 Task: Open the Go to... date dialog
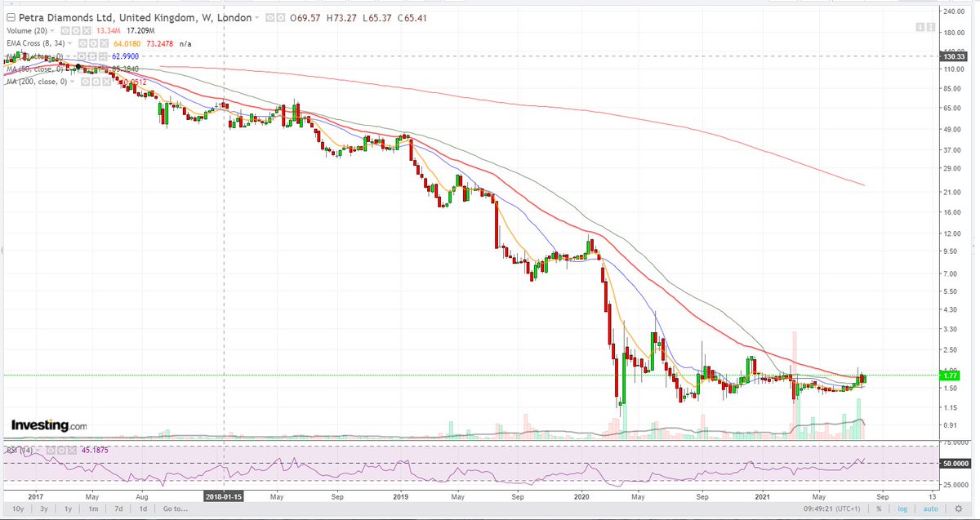pyautogui.click(x=176, y=509)
